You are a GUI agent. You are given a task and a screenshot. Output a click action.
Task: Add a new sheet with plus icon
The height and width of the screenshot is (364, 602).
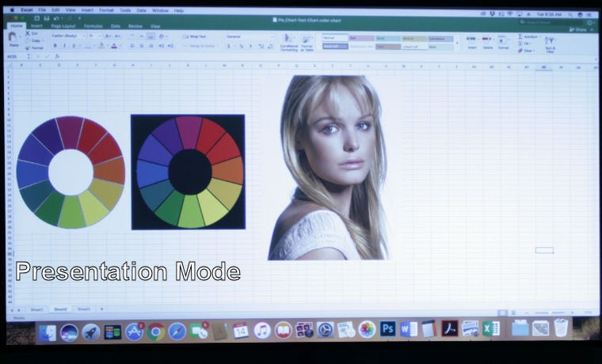click(x=101, y=309)
